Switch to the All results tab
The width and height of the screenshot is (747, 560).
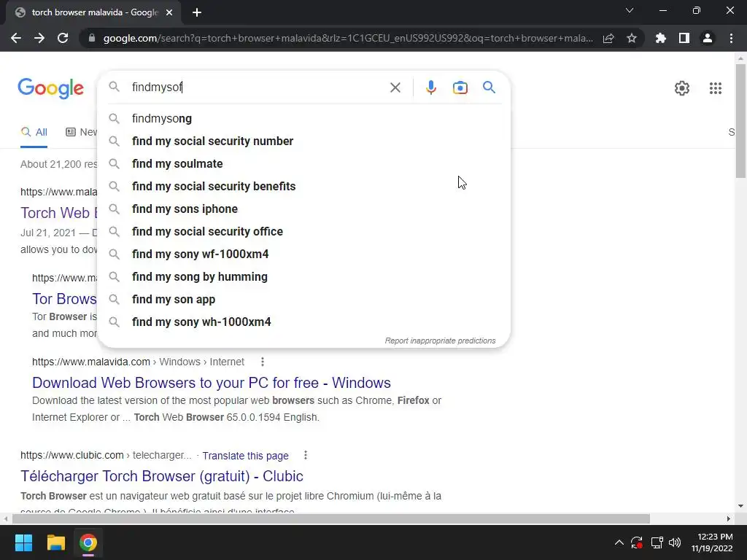[34, 133]
